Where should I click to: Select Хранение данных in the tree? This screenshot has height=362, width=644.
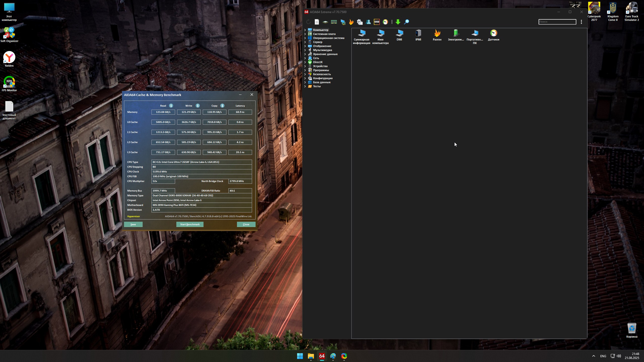[325, 54]
